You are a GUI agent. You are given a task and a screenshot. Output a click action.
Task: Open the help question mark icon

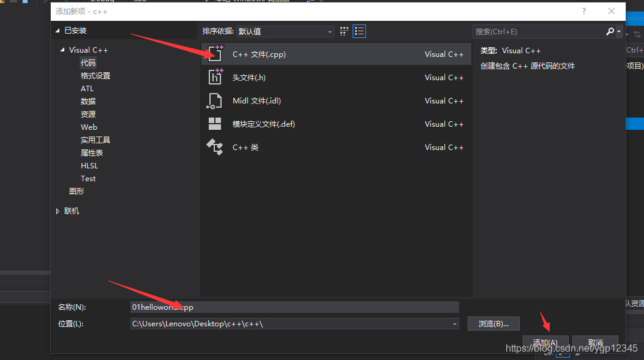point(583,11)
